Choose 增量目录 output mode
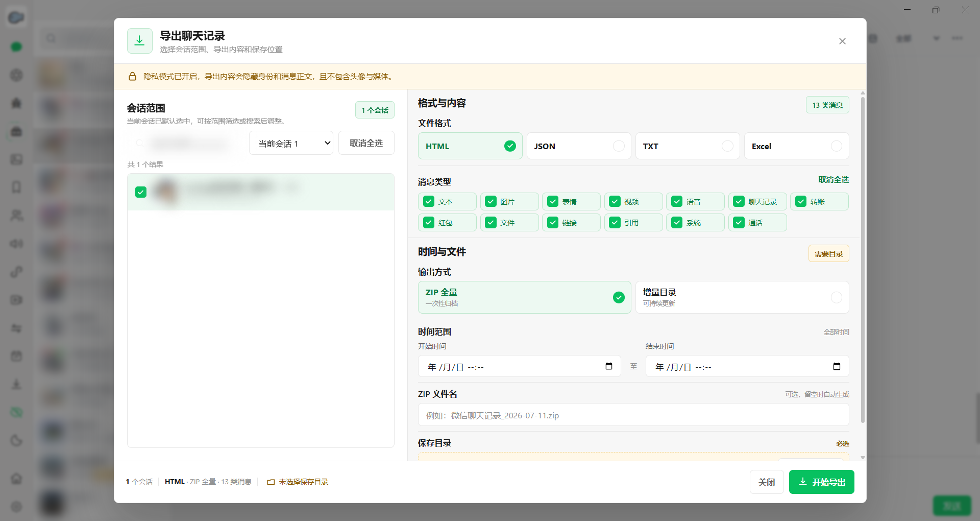Viewport: 980px width, 521px height. (x=742, y=297)
